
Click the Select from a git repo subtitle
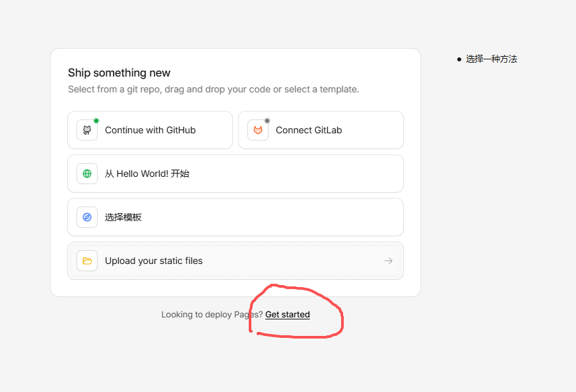click(x=213, y=89)
